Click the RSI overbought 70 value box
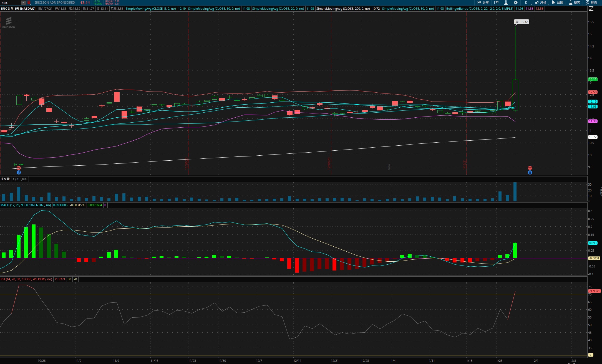 (75, 279)
